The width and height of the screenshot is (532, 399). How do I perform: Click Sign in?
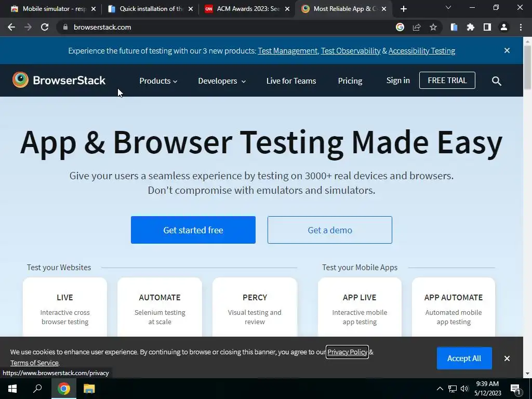398,81
